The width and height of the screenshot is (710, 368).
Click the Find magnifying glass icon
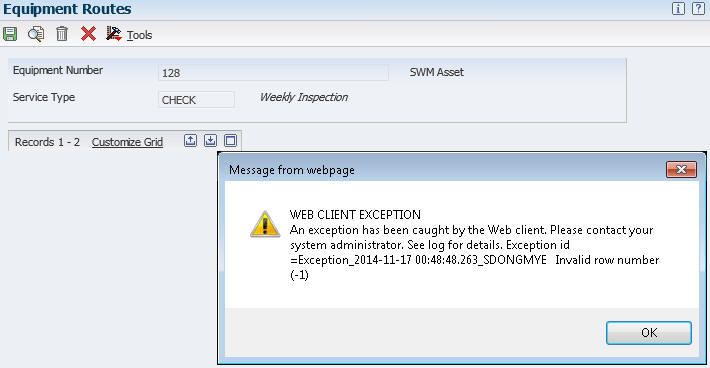[x=36, y=34]
